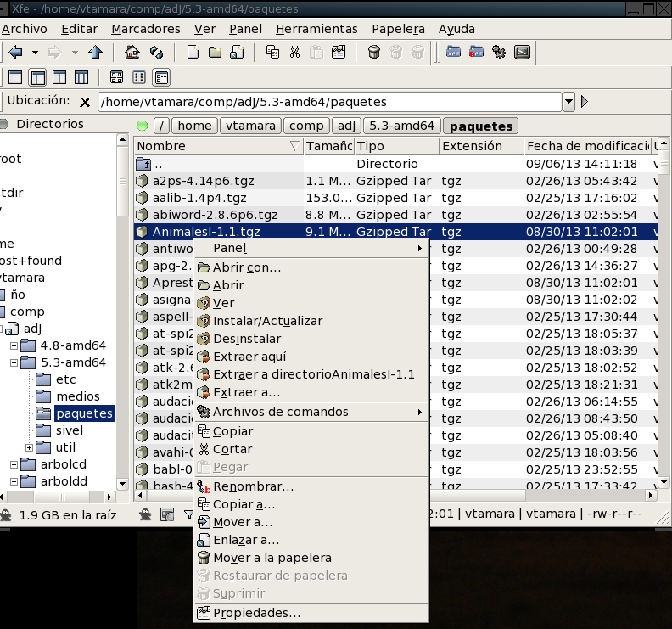672x629 pixels.
Task: Go back with the left arrow toolbar icon
Action: (16, 53)
